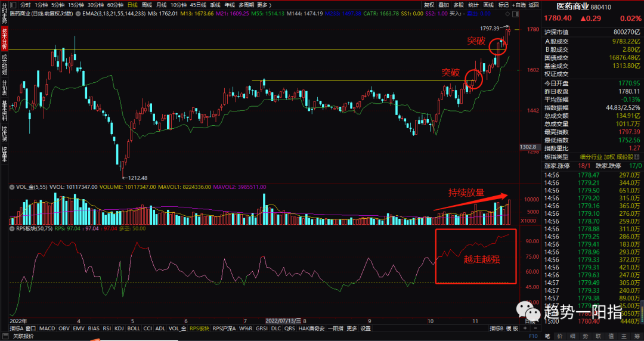The image size is (644, 341).
Task: Open the 设置 indicator settings
Action: pos(366,328)
